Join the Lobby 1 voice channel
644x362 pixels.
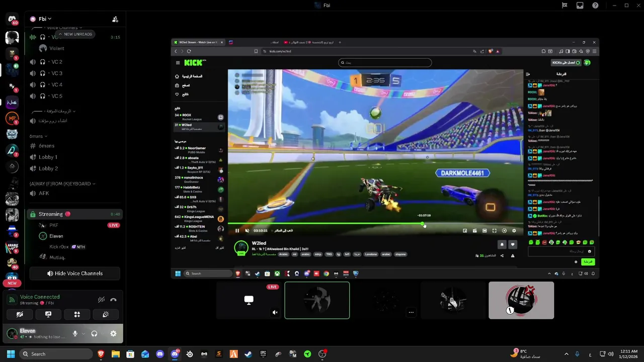[74, 157]
